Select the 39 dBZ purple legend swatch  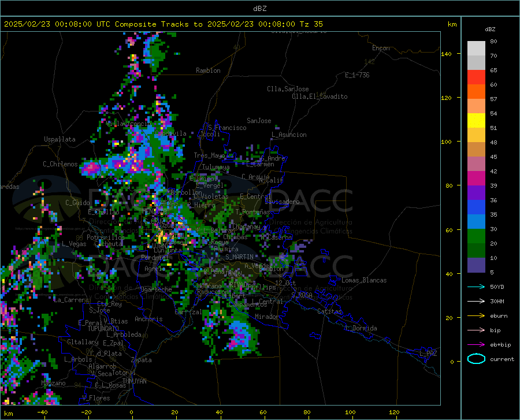point(476,192)
